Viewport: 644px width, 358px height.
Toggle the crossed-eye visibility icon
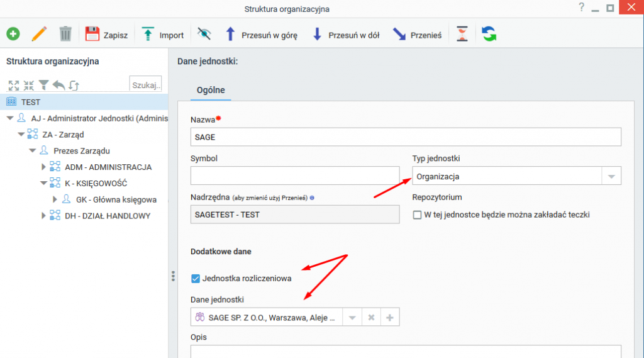pyautogui.click(x=204, y=34)
